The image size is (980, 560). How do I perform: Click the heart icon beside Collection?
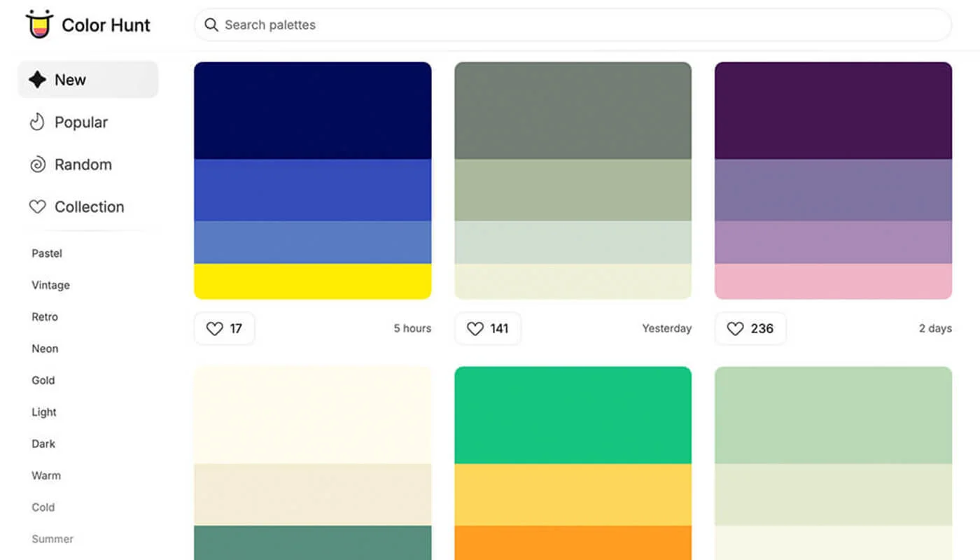37,207
